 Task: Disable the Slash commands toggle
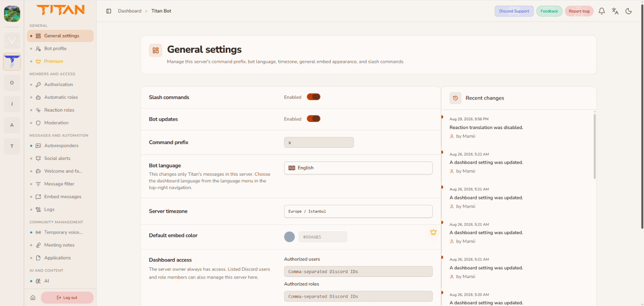[314, 97]
